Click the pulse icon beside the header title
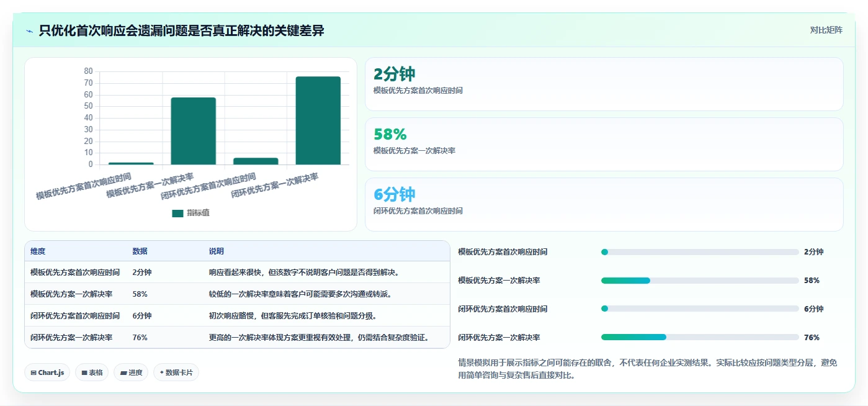This screenshot has width=868, height=406. (x=30, y=30)
